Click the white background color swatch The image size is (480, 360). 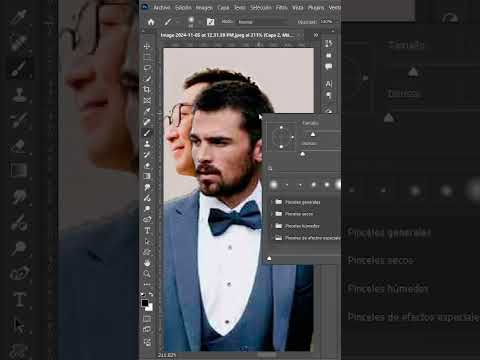150,308
